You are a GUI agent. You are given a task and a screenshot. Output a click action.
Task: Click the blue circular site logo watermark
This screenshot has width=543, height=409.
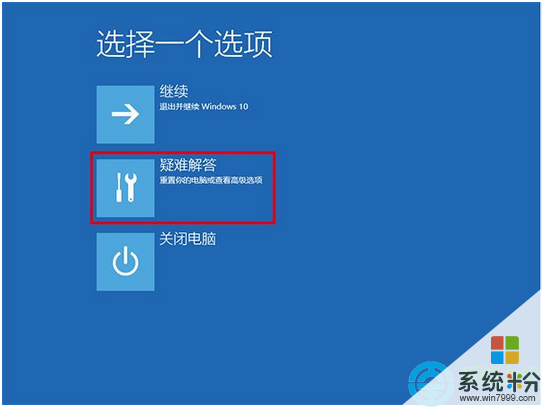coord(430,383)
